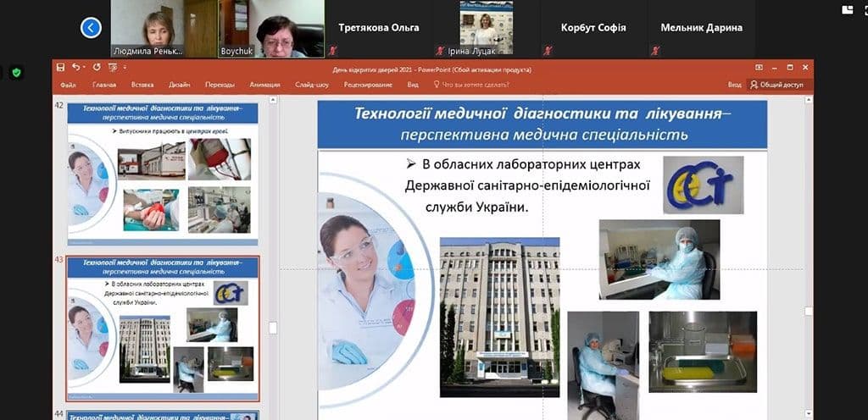Click Третякова Ольга participant tile
Image resolution: width=868 pixels, height=420 pixels.
coord(379,29)
